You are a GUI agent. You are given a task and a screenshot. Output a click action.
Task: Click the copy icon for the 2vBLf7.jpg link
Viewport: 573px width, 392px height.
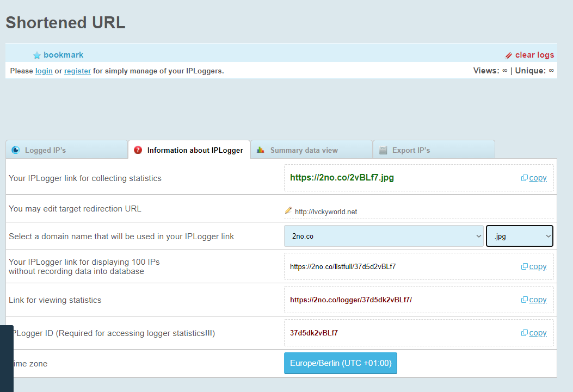(x=524, y=178)
